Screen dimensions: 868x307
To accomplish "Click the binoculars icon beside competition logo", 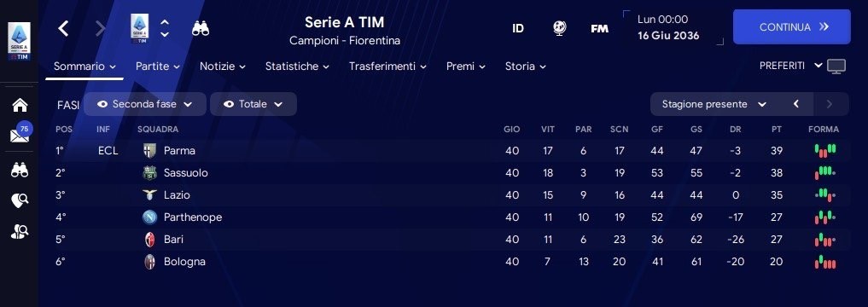I will pos(201,28).
